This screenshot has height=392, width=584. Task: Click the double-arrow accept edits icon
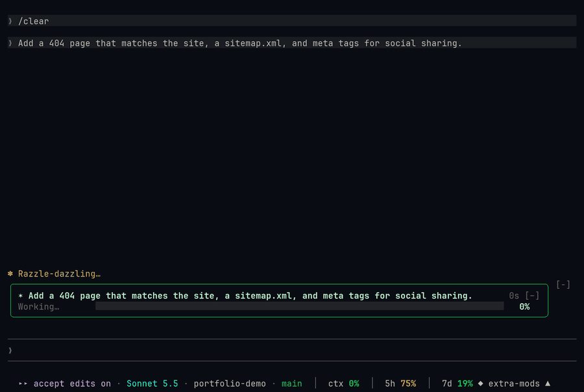[23, 384]
